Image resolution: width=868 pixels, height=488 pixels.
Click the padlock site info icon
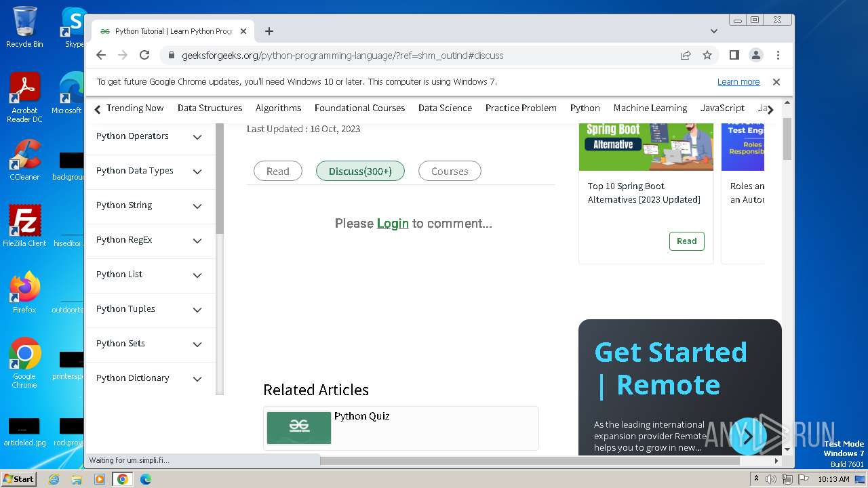coord(172,56)
